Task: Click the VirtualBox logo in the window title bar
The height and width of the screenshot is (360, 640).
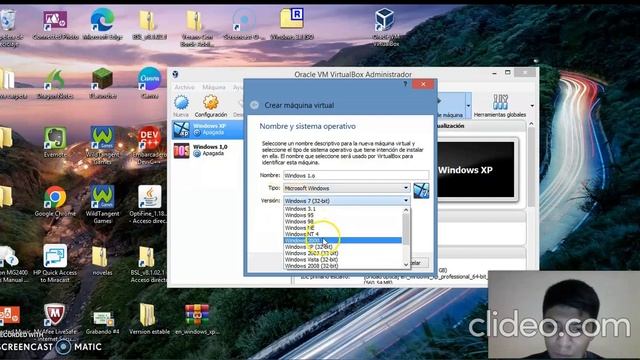Action: click(176, 74)
